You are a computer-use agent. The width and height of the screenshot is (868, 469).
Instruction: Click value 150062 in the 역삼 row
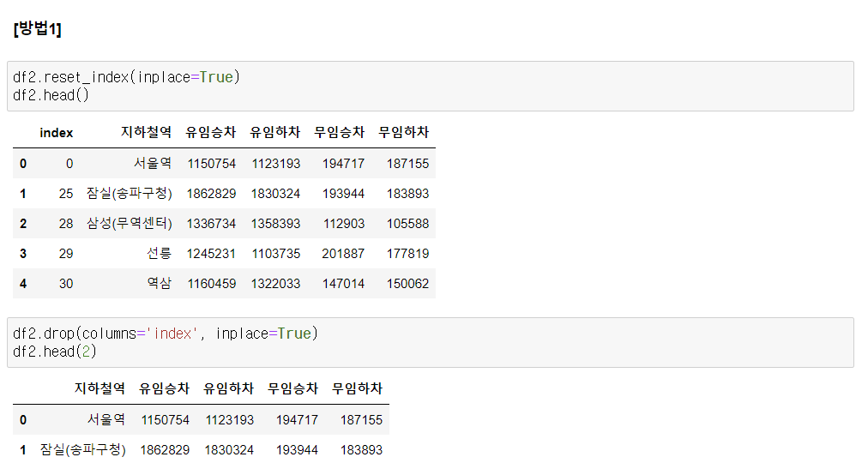pos(407,283)
